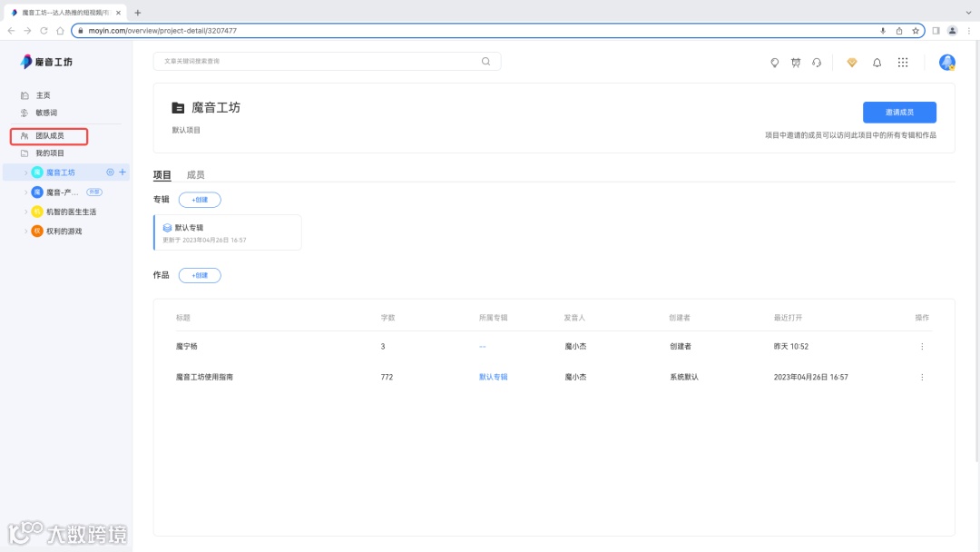Open notifications bell
The width and height of the screenshot is (980, 552).
pyautogui.click(x=877, y=63)
